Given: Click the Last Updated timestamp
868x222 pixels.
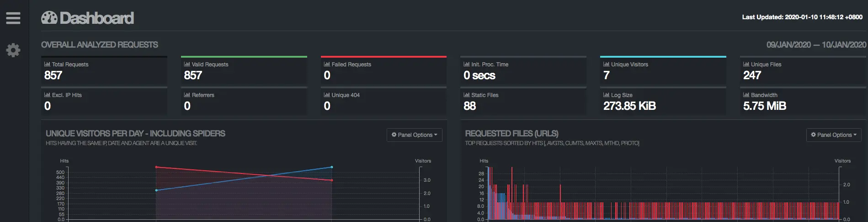Looking at the screenshot, I should (x=802, y=17).
